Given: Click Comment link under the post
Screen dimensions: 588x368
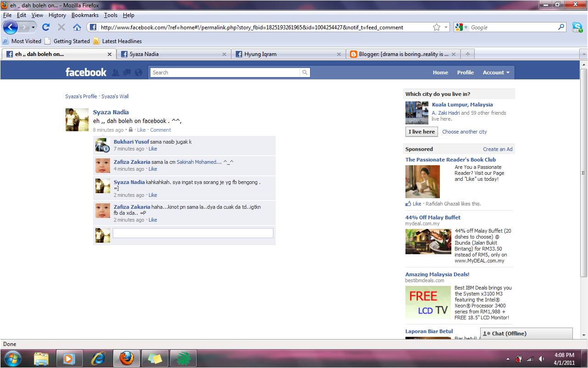Looking at the screenshot, I should pos(161,130).
